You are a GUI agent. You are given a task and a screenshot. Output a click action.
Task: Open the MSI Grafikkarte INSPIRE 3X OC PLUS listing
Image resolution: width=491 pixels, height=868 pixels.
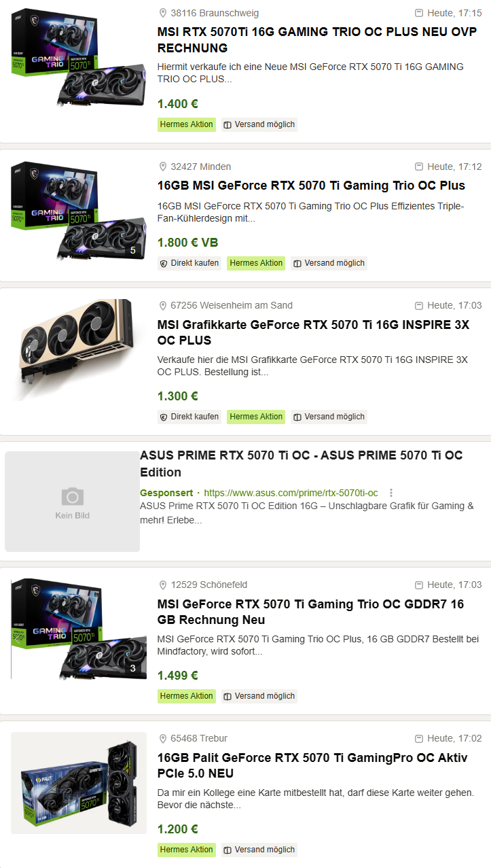tap(313, 332)
